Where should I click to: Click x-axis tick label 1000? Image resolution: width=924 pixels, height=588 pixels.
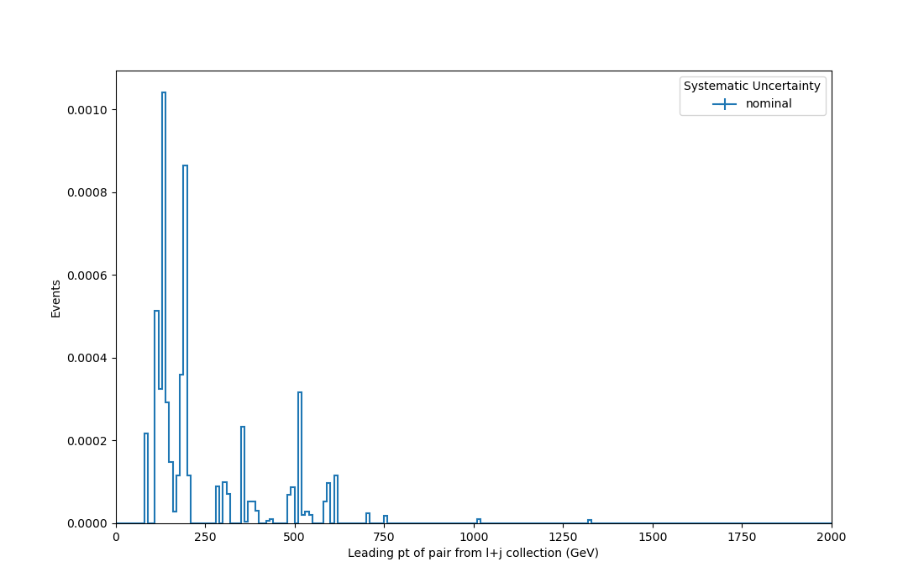474,537
